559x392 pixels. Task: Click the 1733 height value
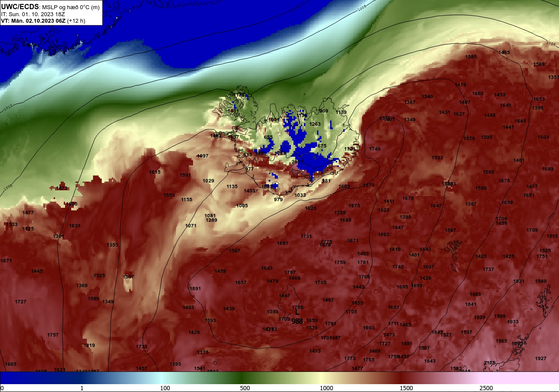click(x=141, y=347)
